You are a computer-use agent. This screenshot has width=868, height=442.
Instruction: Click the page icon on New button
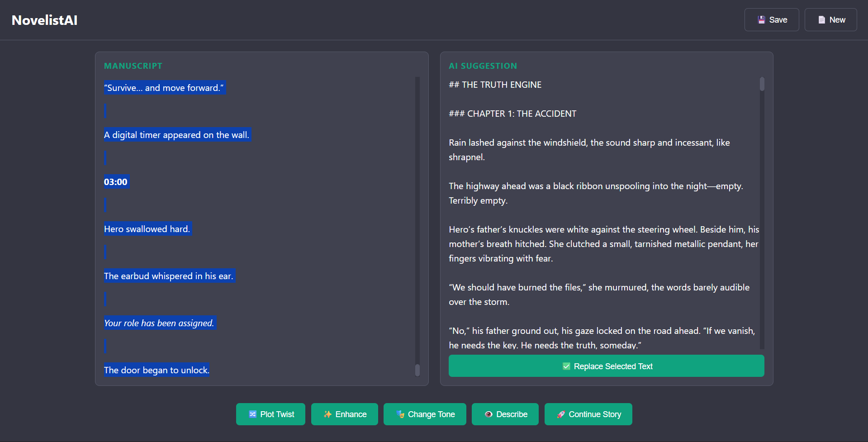[x=821, y=20]
